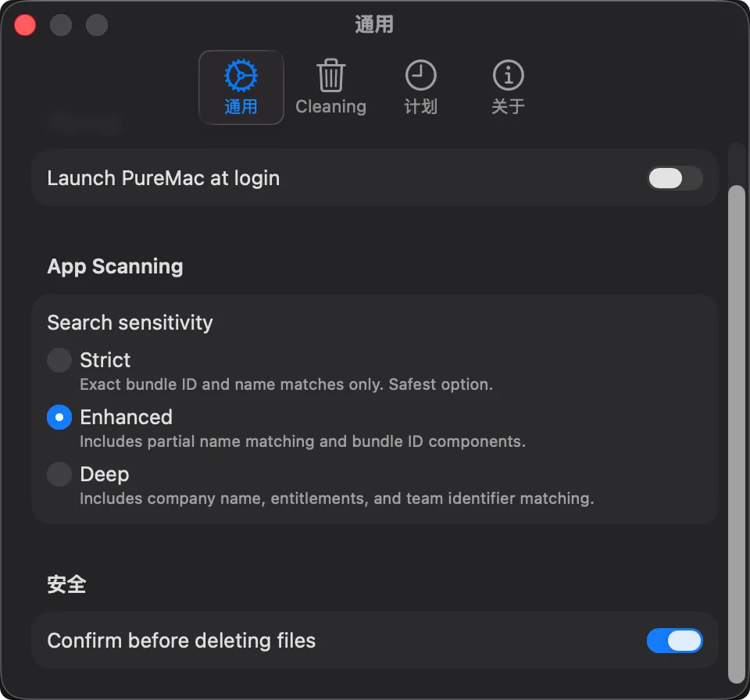Disable Confirm before deleting files switch
This screenshot has height=700, width=750.
[x=675, y=641]
